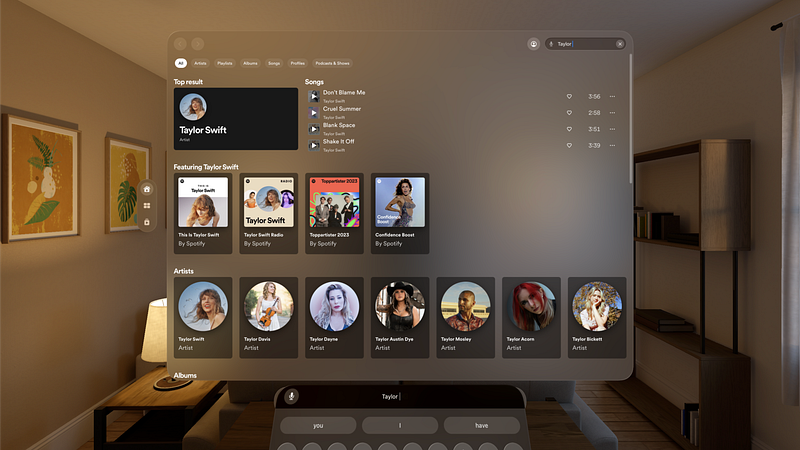Tap the keyboard dictation microphone button

[x=291, y=396]
